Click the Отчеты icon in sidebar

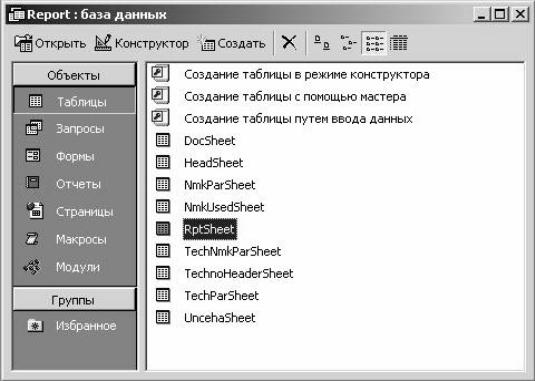(x=33, y=183)
